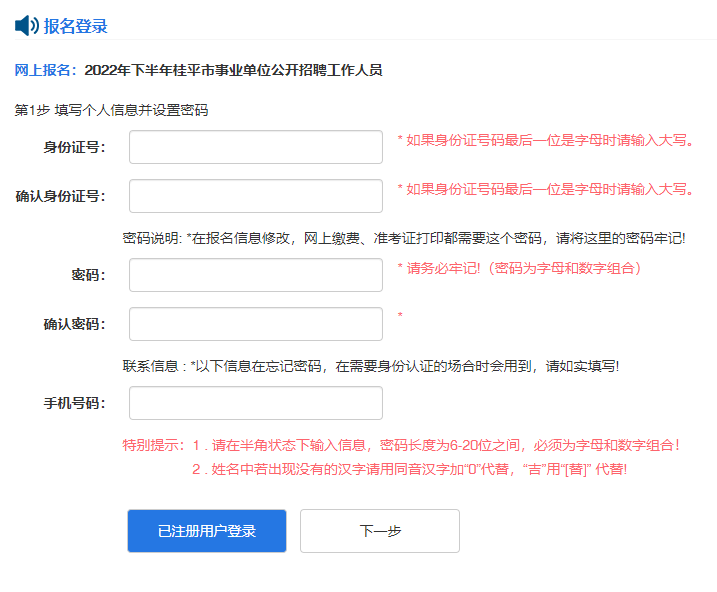Click the 联系信息 note text
This screenshot has height=592, width=717.
click(x=370, y=366)
